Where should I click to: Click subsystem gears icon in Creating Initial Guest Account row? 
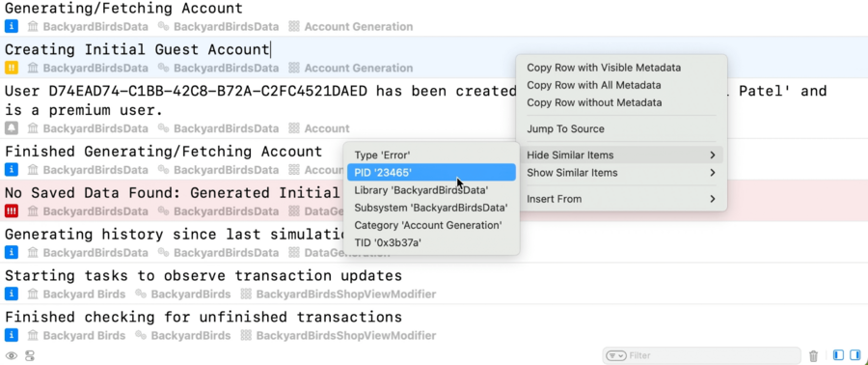(163, 69)
